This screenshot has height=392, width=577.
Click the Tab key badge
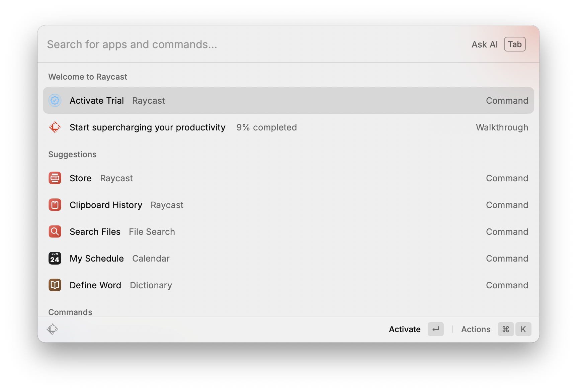pos(515,44)
